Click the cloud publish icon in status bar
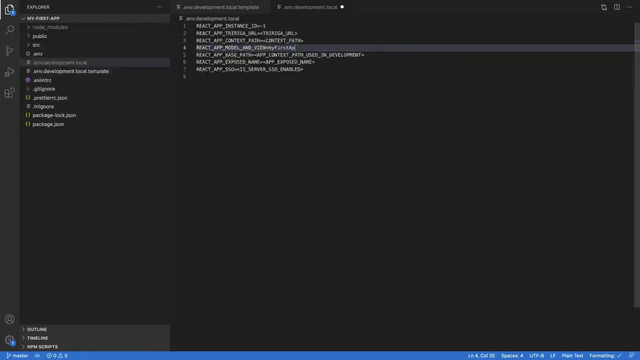640x360 pixels. 37,356
